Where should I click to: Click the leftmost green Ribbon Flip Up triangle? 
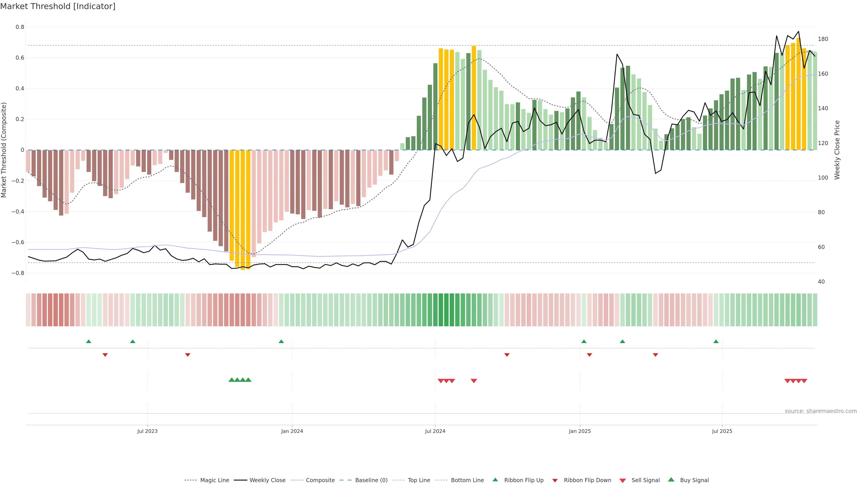pos(89,342)
